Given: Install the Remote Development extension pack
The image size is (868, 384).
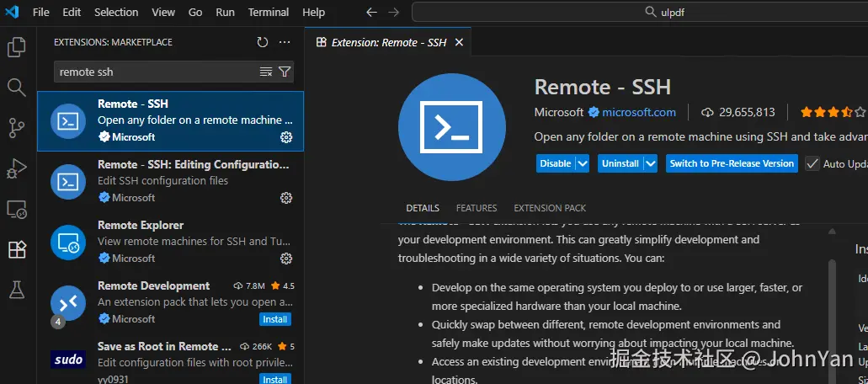Looking at the screenshot, I should (274, 319).
